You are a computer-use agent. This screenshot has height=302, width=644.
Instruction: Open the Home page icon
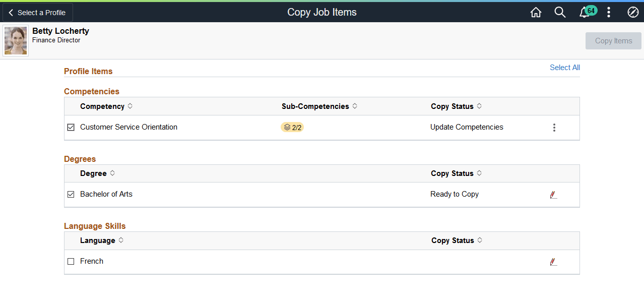tap(536, 12)
